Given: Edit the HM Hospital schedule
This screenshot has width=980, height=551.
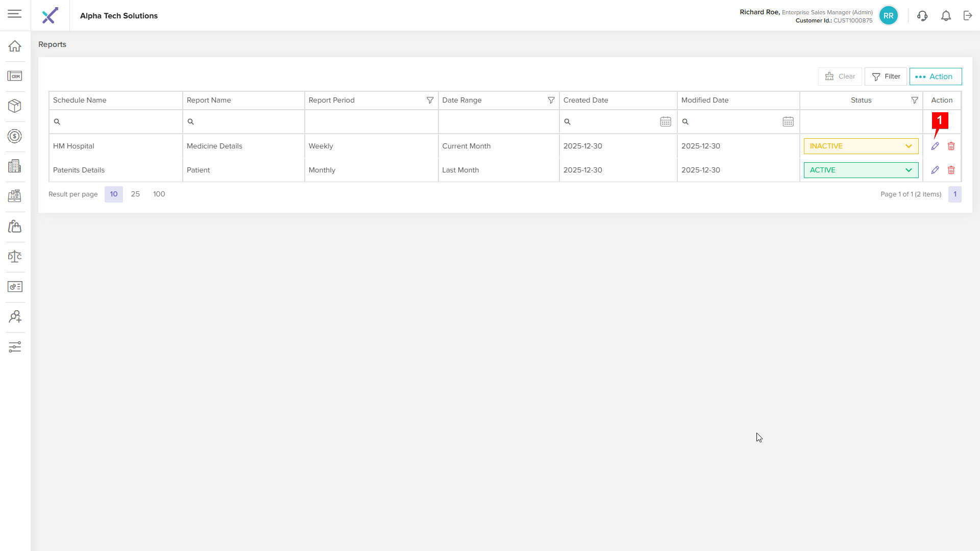Looking at the screenshot, I should 935,146.
